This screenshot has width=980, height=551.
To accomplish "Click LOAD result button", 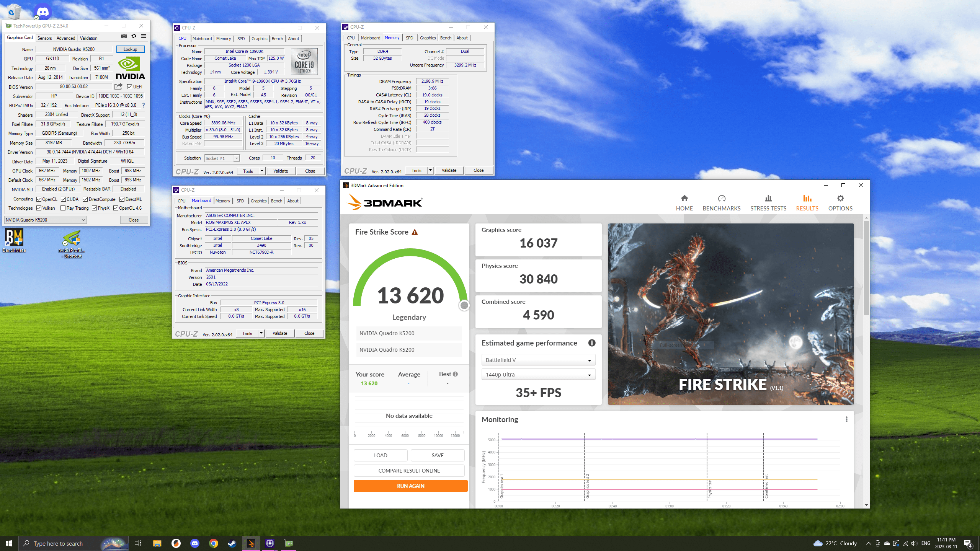I will [381, 455].
